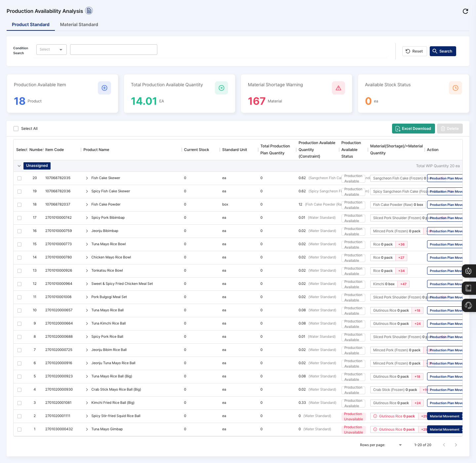Click Sweet & Spicy Fried Chicken Meal Set name
Screen dimensions: 476x463
[122, 284]
